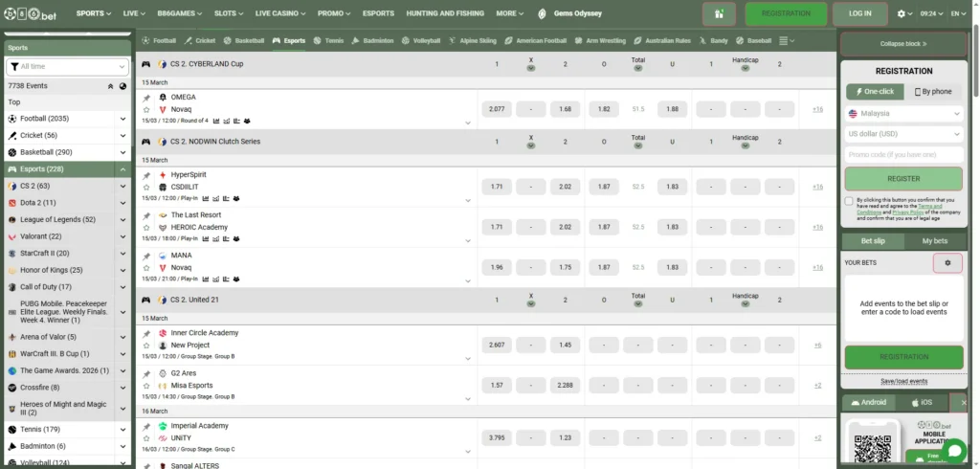Click the LOG IN button
Viewport: 980px width, 469px height.
coord(860,13)
